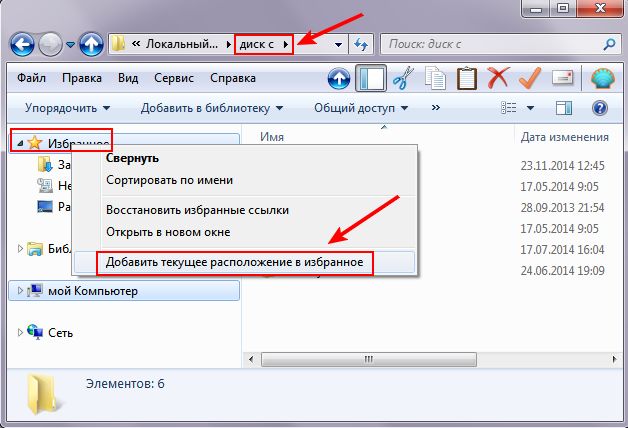This screenshot has width=628, height=428.
Task: Click the envelope Email icon
Action: [562, 78]
